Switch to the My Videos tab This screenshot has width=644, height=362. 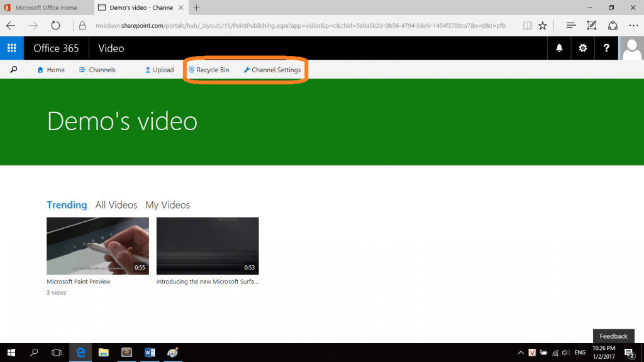[x=167, y=205]
